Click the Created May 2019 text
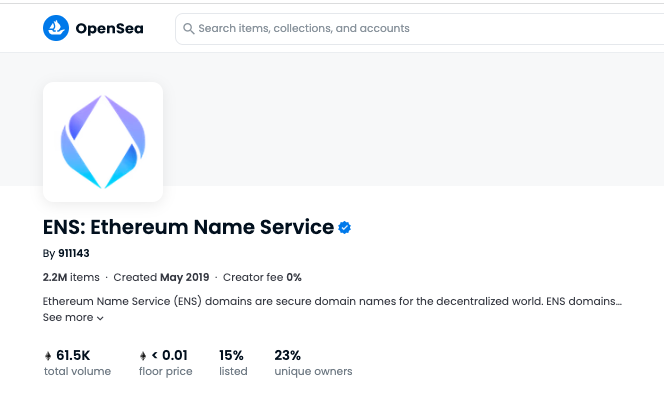Image resolution: width=664 pixels, height=400 pixels. (161, 277)
